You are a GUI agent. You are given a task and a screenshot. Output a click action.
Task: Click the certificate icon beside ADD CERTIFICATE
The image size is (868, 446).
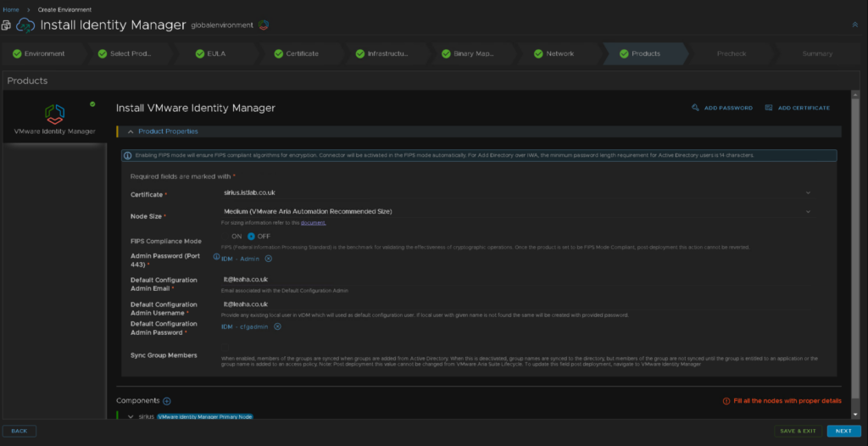click(x=769, y=108)
